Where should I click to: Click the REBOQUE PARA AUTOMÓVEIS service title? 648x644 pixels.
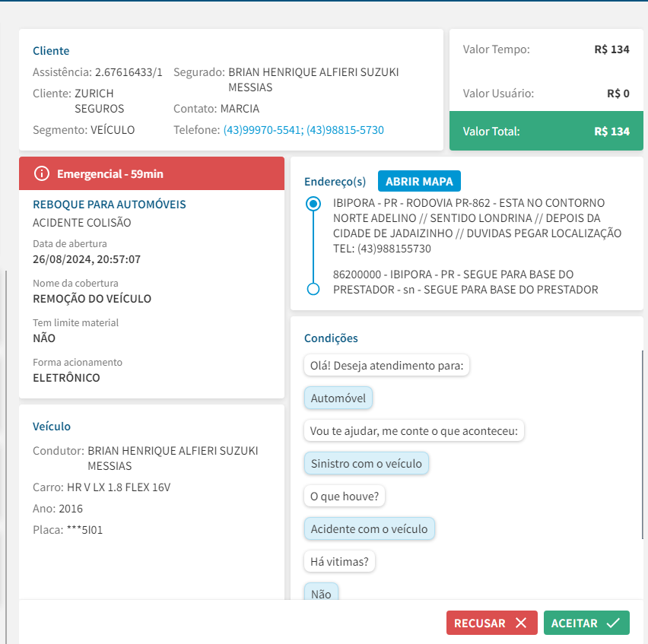[110, 205]
